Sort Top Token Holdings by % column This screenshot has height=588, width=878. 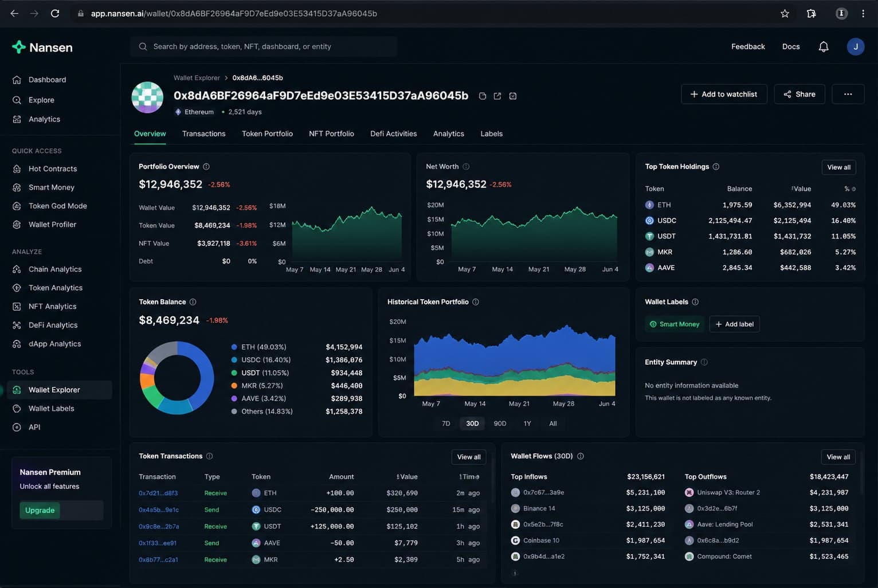click(x=850, y=189)
